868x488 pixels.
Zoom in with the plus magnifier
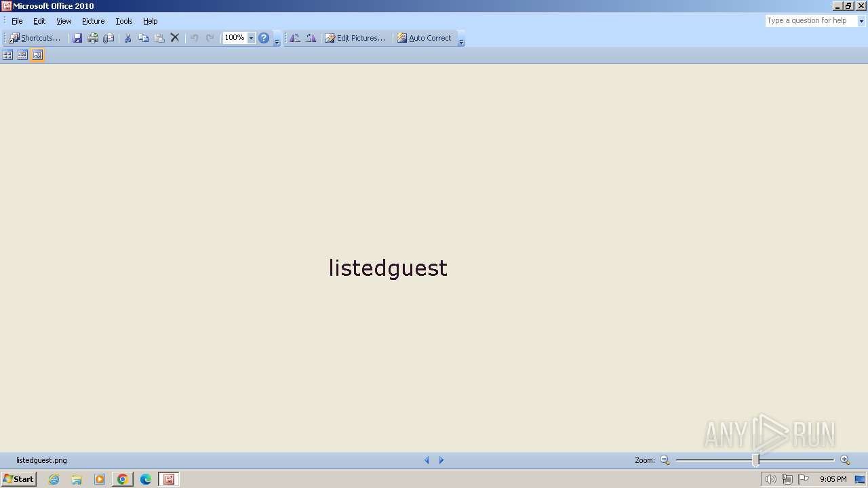pos(845,460)
